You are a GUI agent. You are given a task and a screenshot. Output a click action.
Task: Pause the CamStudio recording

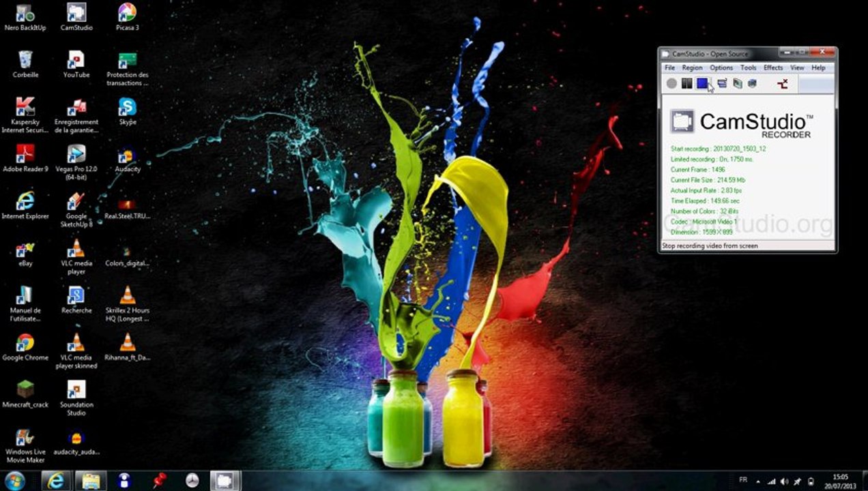click(687, 83)
